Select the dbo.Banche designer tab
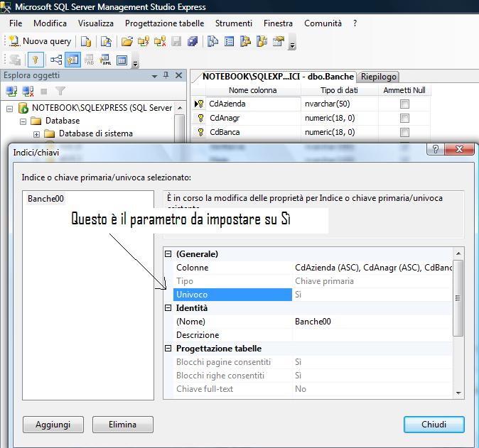The image size is (479, 448). 278,76
